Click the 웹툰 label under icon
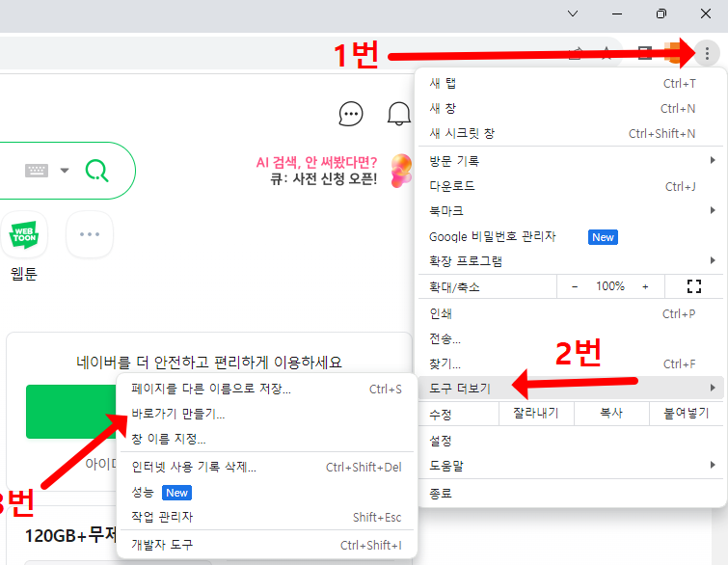 tap(24, 274)
